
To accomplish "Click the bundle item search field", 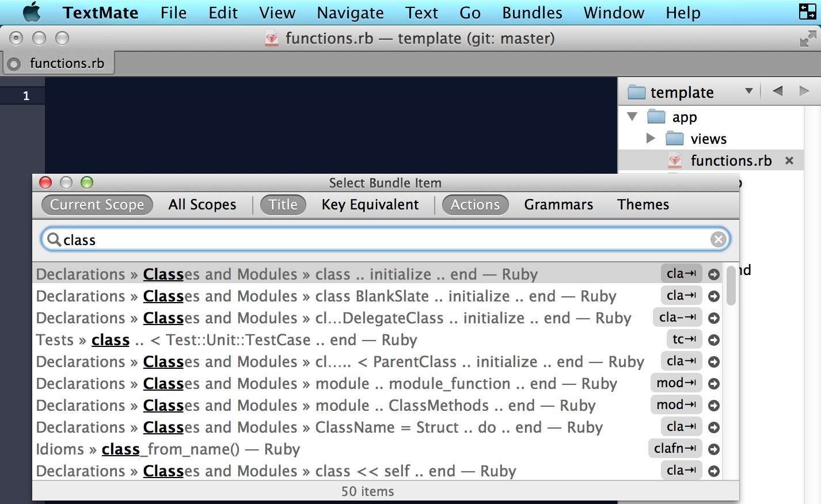I will (x=385, y=239).
